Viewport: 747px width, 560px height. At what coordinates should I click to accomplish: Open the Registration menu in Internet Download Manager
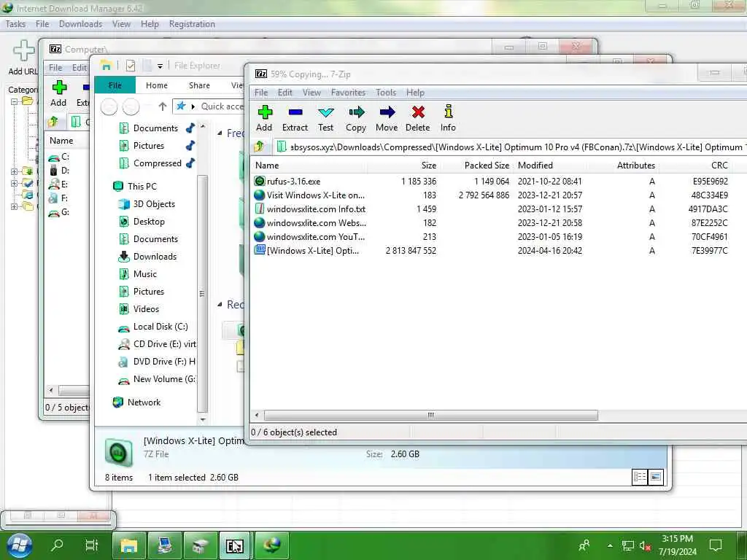tap(192, 24)
